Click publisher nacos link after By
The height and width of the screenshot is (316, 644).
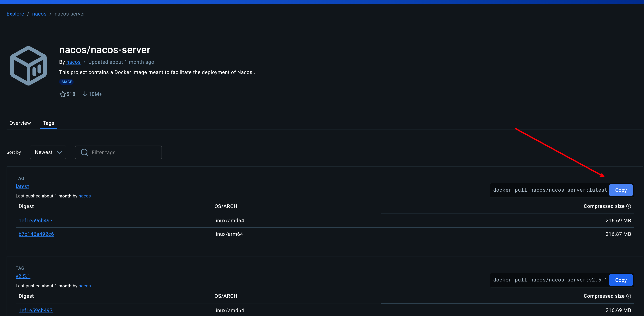coord(73,62)
